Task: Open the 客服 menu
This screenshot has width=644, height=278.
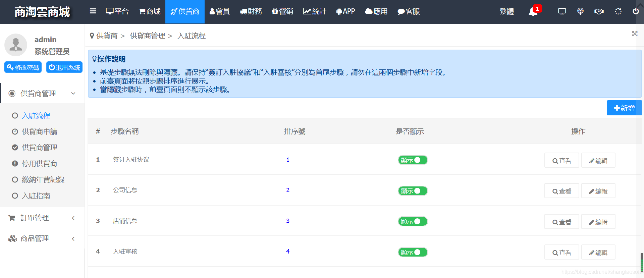Action: click(409, 11)
